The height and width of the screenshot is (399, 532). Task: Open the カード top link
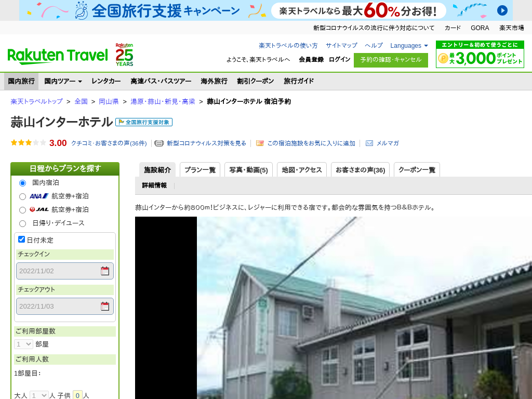(453, 28)
